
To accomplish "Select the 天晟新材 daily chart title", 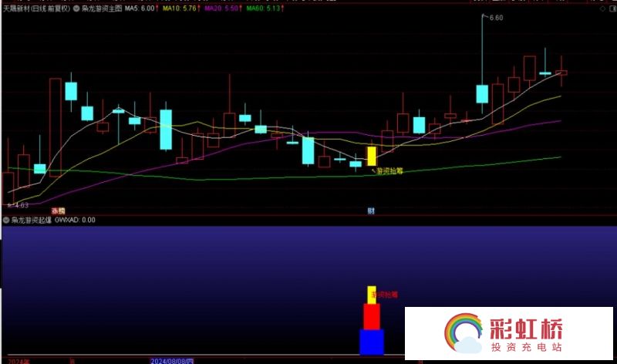I will coord(35,8).
